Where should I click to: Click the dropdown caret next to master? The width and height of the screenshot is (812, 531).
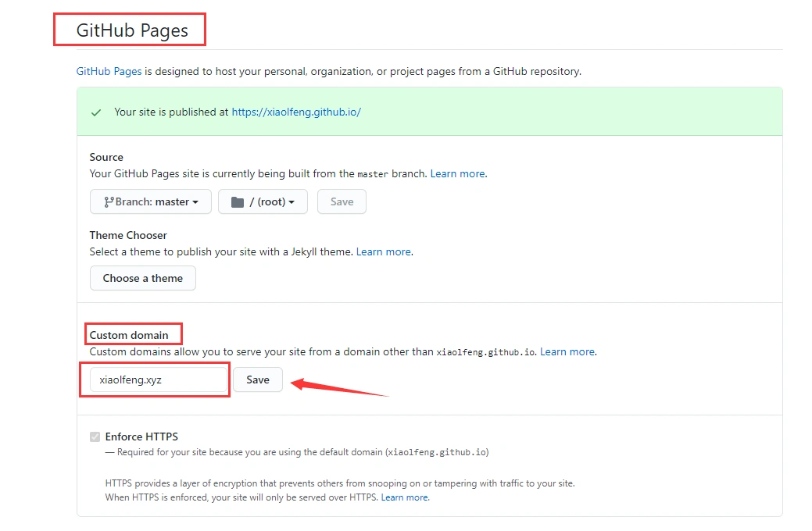(195, 202)
